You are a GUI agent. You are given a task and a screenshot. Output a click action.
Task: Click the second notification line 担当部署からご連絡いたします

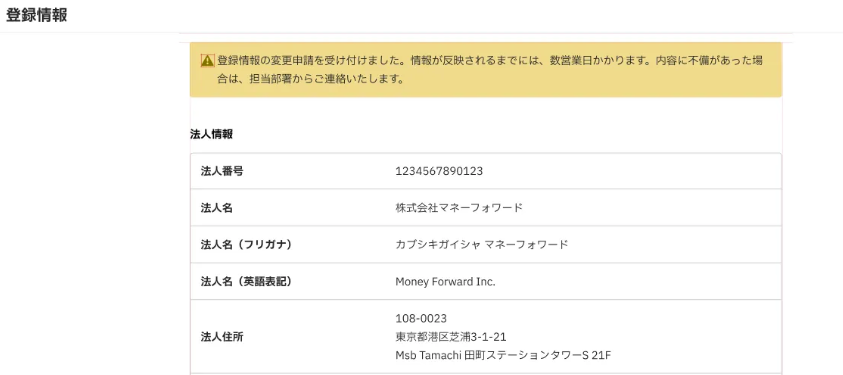pos(326,80)
